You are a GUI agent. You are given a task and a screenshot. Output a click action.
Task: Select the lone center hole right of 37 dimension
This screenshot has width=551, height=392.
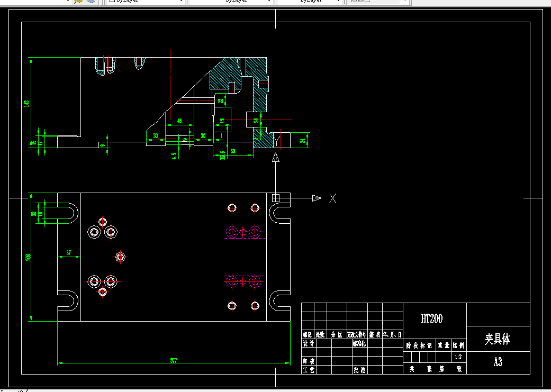click(120, 257)
